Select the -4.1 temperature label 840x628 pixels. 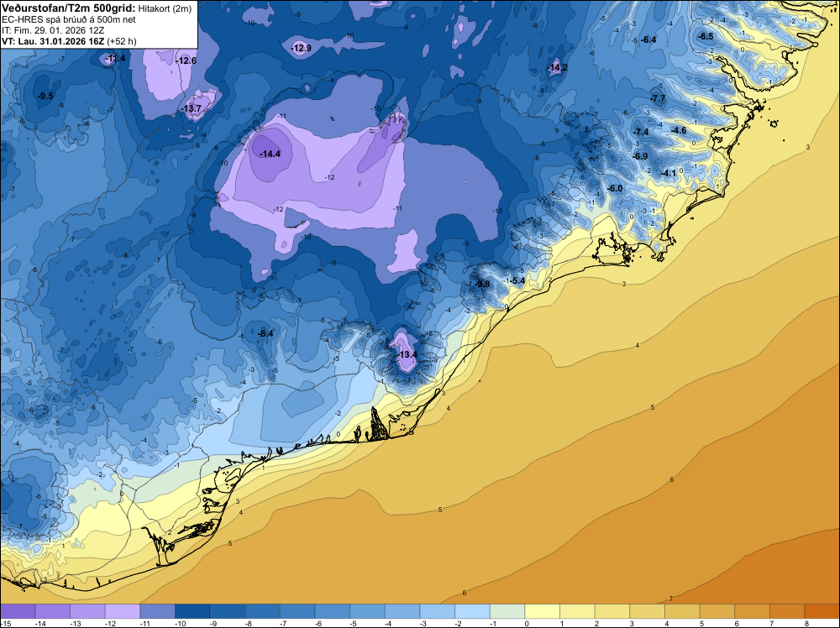[668, 174]
